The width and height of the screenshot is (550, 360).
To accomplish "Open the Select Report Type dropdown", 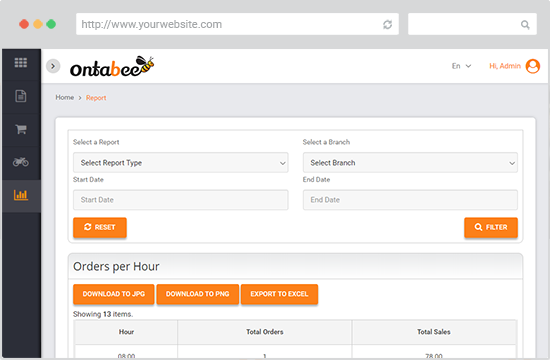I will (x=181, y=162).
